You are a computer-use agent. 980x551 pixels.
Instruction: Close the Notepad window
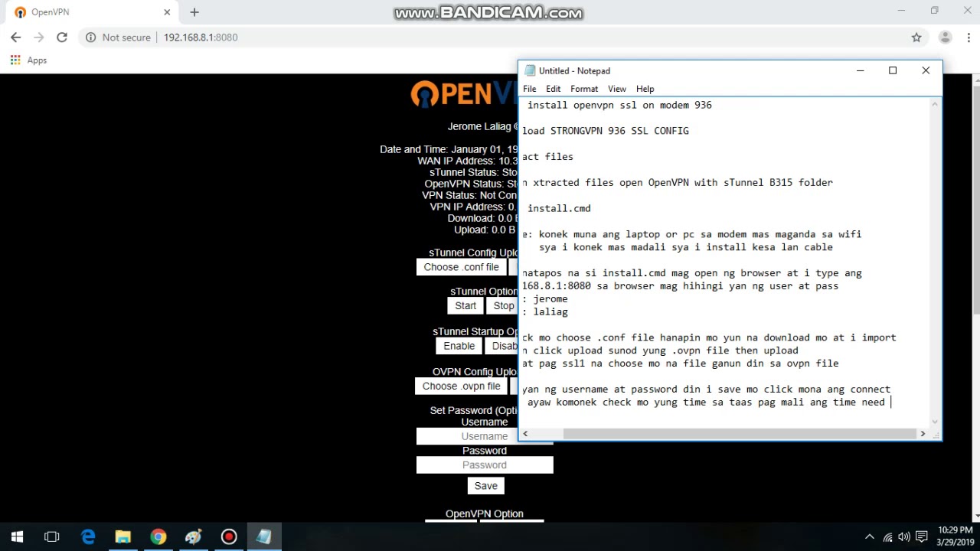(x=926, y=70)
